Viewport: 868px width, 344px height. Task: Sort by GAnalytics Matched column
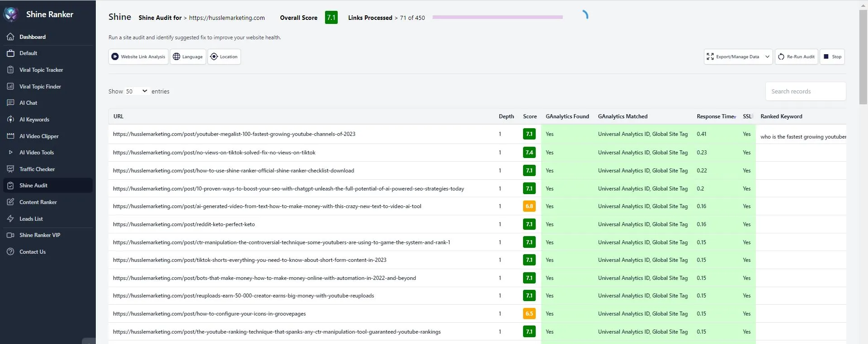[623, 116]
